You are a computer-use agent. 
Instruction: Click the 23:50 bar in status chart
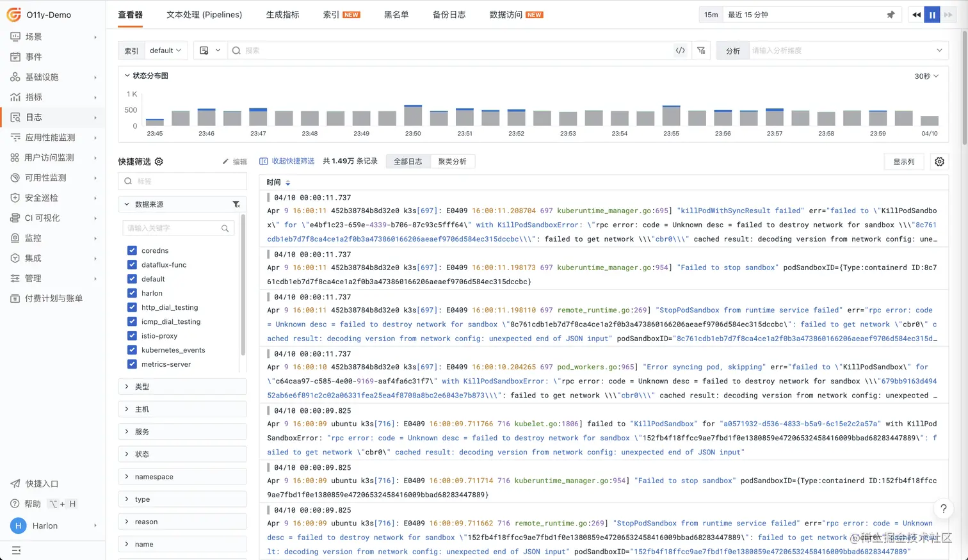tap(413, 115)
